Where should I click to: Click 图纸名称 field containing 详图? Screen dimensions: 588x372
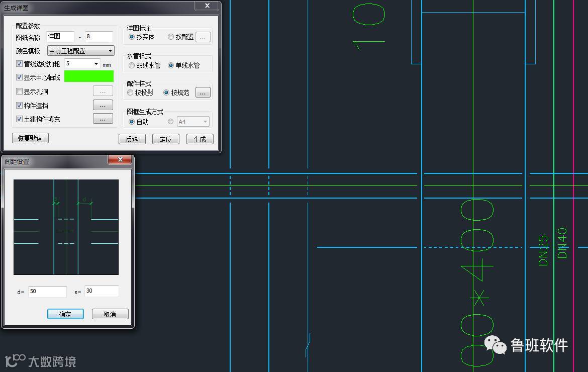click(60, 37)
